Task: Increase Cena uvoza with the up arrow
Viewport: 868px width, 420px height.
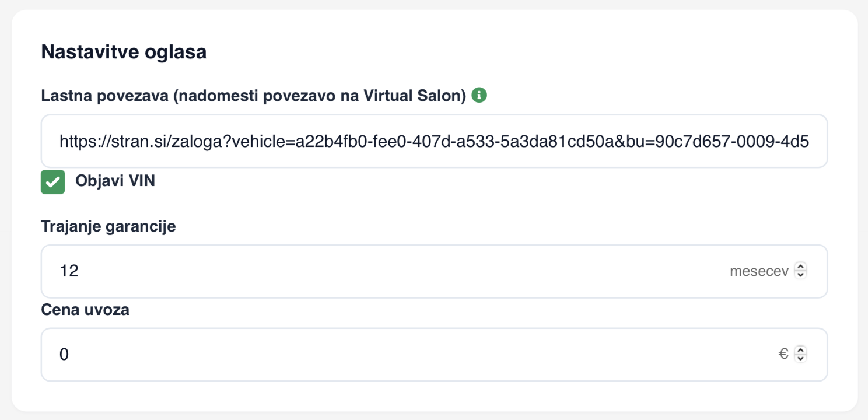Action: click(801, 350)
